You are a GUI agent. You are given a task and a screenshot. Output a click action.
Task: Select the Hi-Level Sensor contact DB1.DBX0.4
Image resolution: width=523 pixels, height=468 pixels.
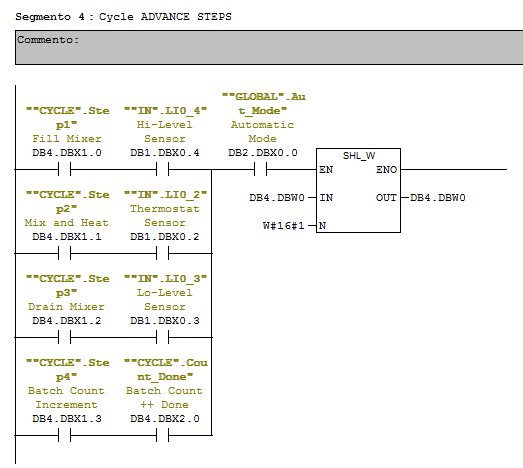(x=162, y=169)
